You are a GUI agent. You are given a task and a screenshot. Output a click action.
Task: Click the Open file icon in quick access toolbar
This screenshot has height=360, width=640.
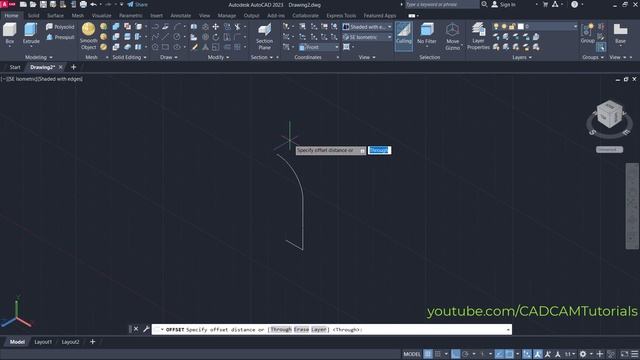[33, 4]
